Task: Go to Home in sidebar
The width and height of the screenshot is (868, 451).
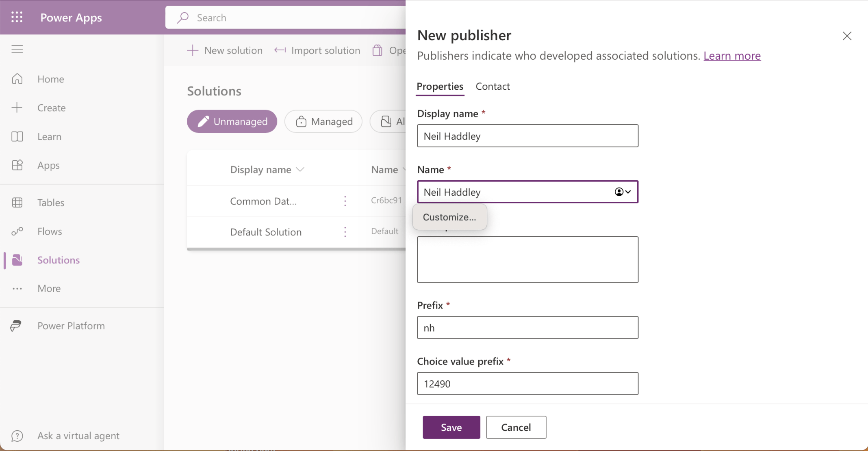Action: (50, 79)
